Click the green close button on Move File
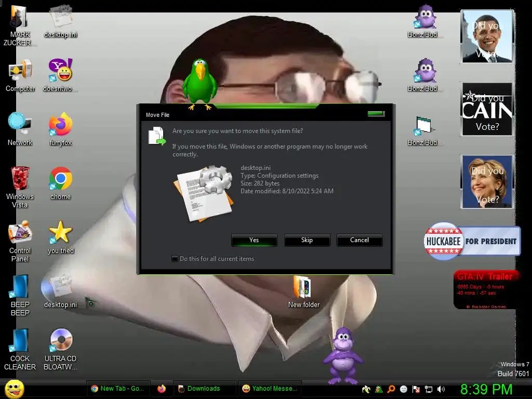The image size is (532, 399). click(376, 114)
